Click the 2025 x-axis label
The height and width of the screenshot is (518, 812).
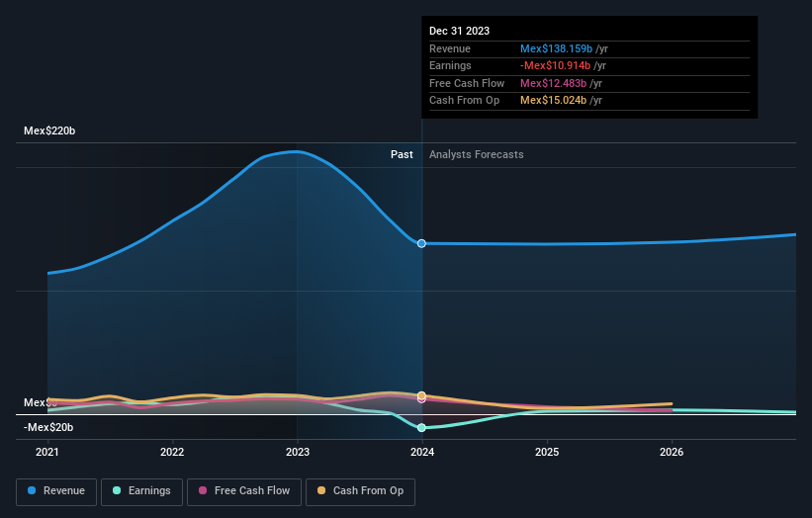point(547,452)
